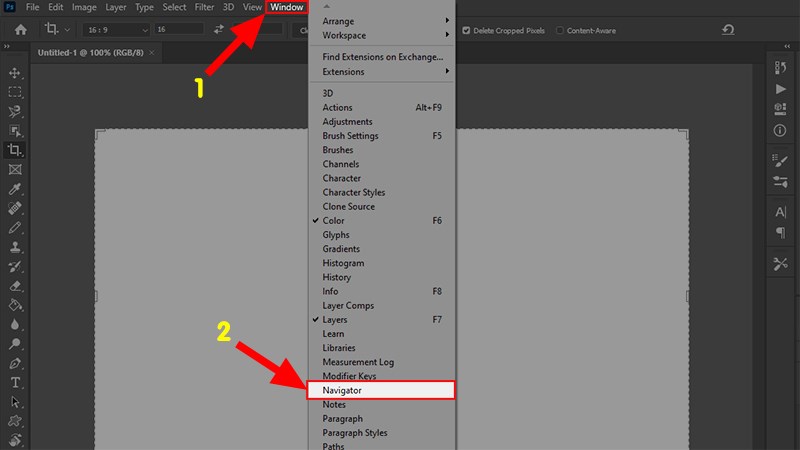Viewport: 800px width, 450px height.
Task: Select the Custom Shape tool
Action: point(14,421)
